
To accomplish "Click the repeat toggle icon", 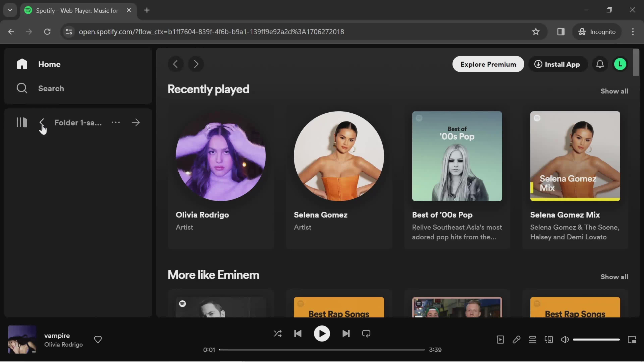I will (x=366, y=334).
